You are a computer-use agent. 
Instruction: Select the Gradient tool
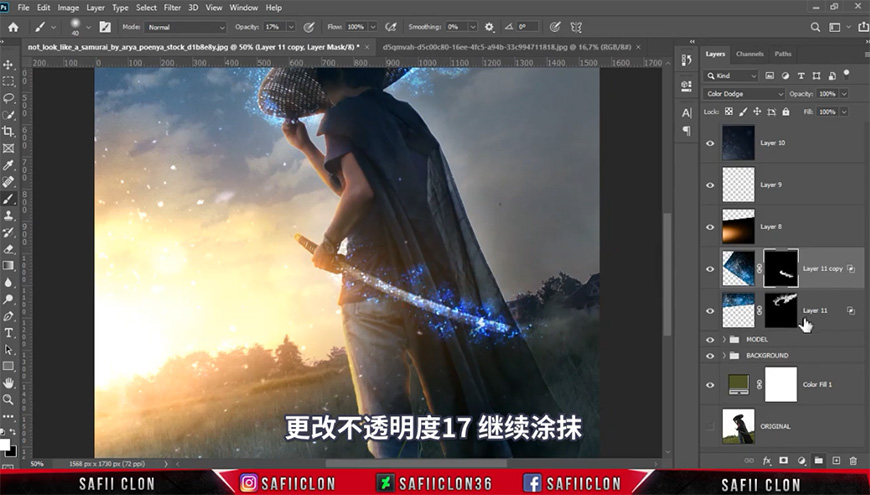(8, 266)
